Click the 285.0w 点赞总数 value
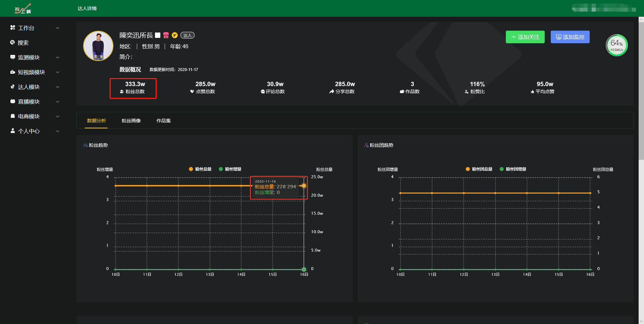The height and width of the screenshot is (324, 644). point(205,84)
